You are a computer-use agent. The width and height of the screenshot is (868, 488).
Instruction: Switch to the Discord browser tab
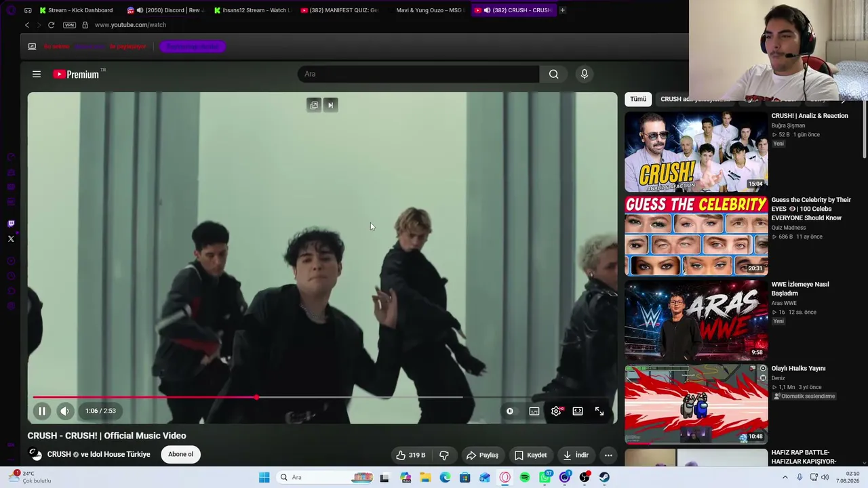coord(165,10)
